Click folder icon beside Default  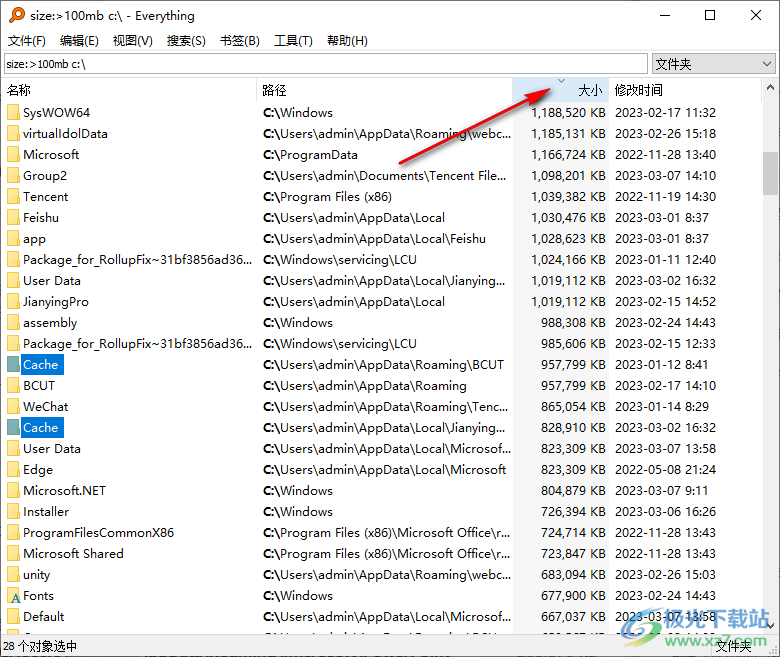pyautogui.click(x=13, y=616)
